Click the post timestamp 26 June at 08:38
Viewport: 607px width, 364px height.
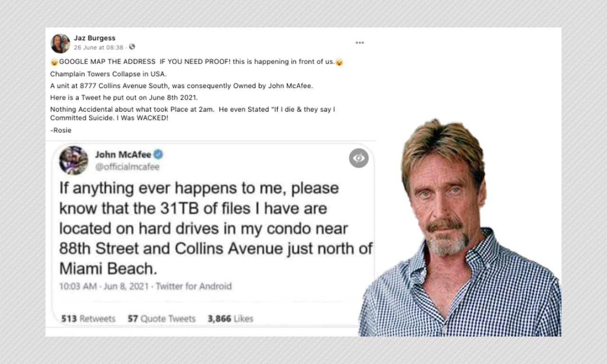tap(99, 47)
